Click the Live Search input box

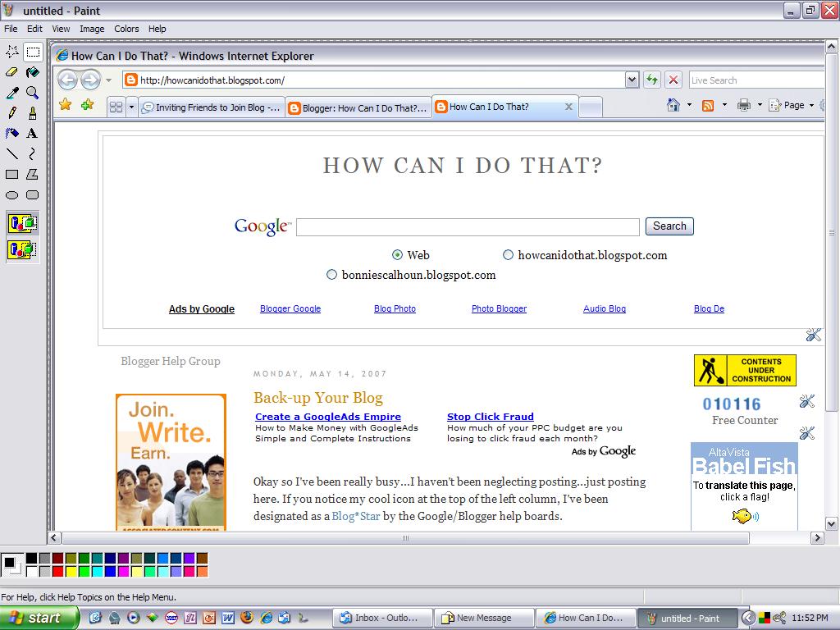tap(756, 80)
